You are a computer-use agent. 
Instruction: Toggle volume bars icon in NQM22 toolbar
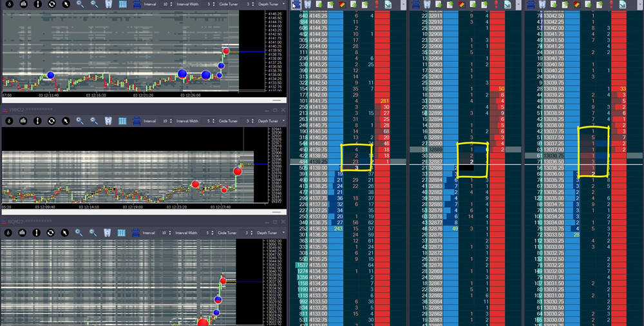tap(23, 233)
